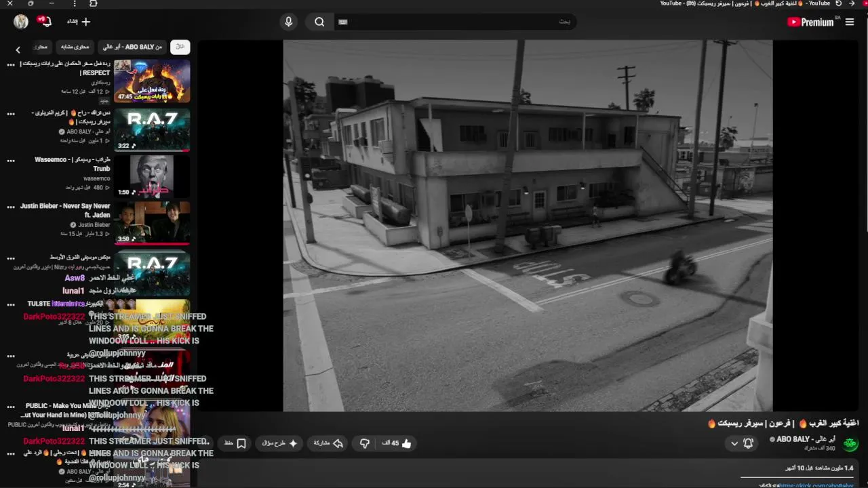Screen dimensions: 868x488
Task: Open more options for RESPECT video
Action: pos(11,65)
